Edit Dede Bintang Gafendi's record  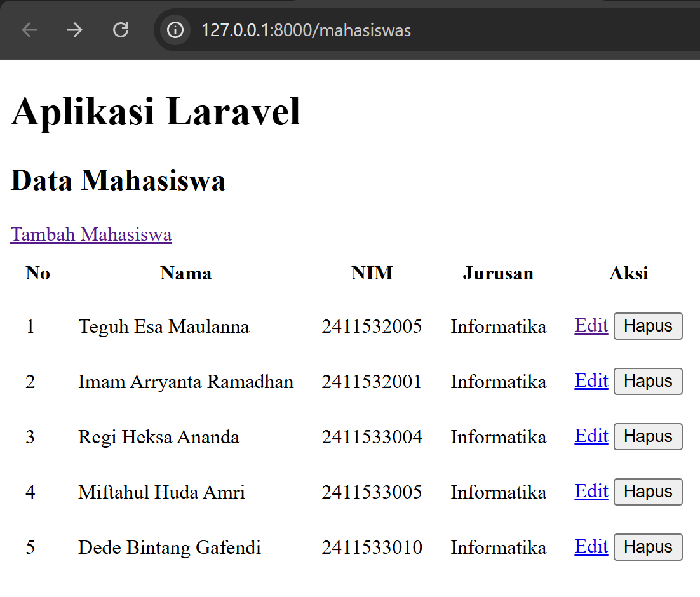(x=591, y=547)
